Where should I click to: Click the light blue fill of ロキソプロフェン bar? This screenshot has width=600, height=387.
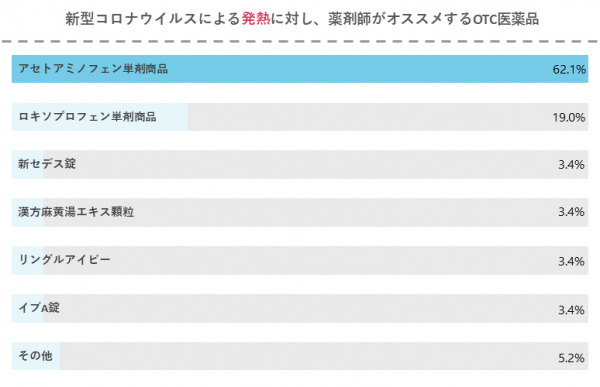(99, 117)
